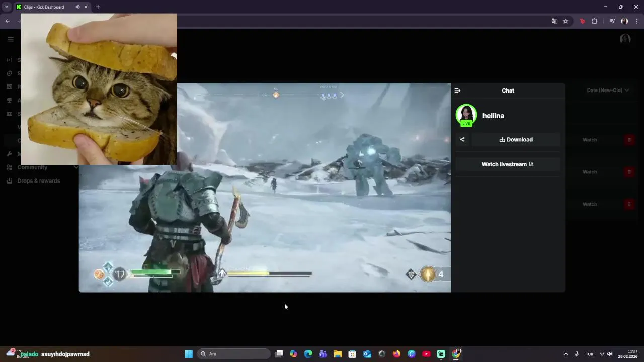Screen dimensions: 644x362
Task: Share the clip with the share icon
Action: (462, 140)
